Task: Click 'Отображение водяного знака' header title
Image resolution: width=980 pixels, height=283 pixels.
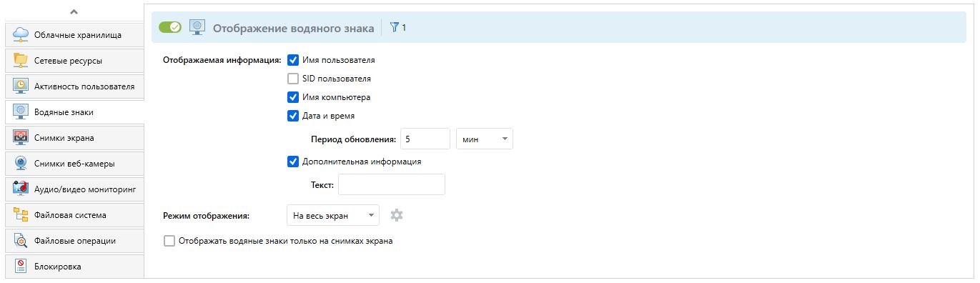Action: [x=293, y=29]
